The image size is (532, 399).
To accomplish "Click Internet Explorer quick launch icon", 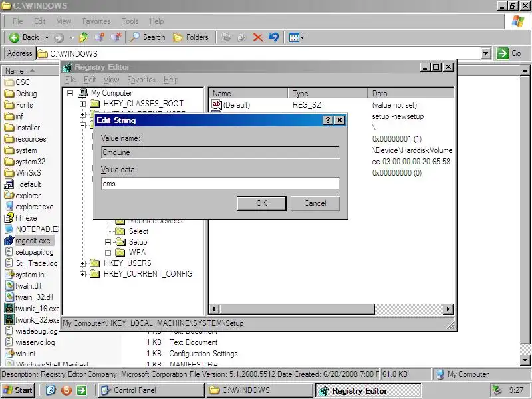I will pos(51,390).
